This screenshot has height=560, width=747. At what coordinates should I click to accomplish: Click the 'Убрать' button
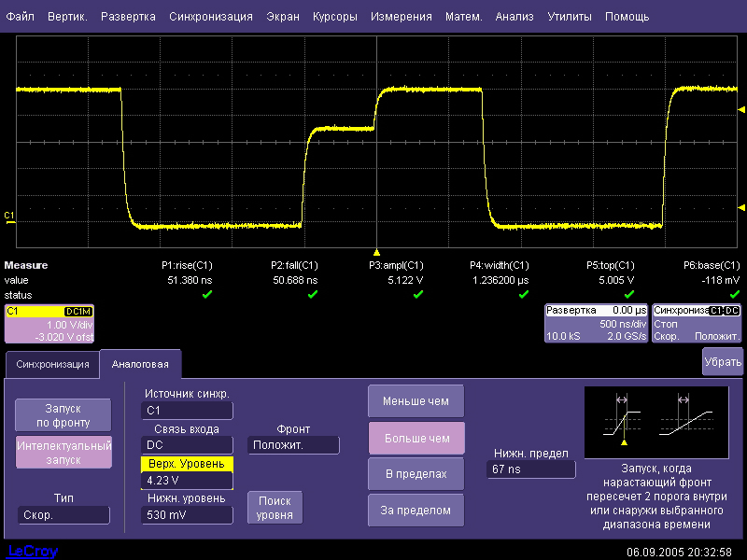tap(723, 361)
